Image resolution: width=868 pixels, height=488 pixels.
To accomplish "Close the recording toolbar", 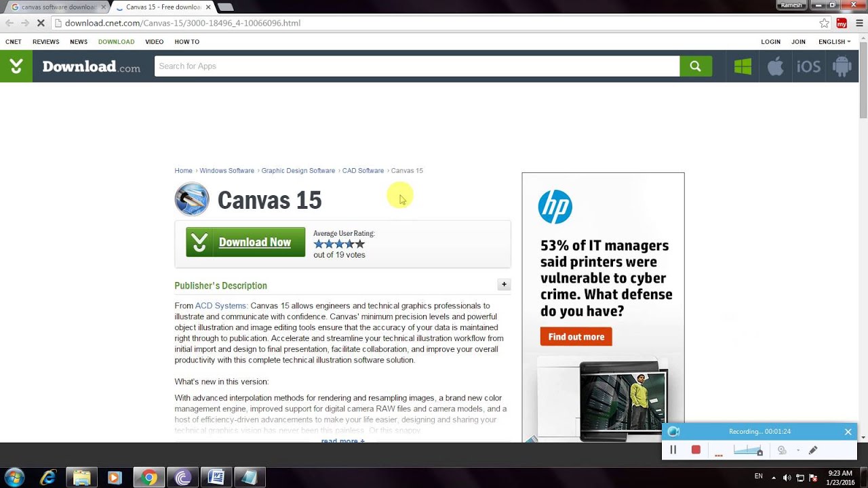I will pyautogui.click(x=848, y=432).
